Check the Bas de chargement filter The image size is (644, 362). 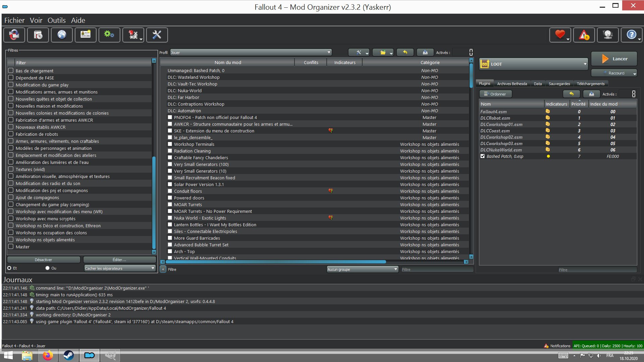(11, 71)
